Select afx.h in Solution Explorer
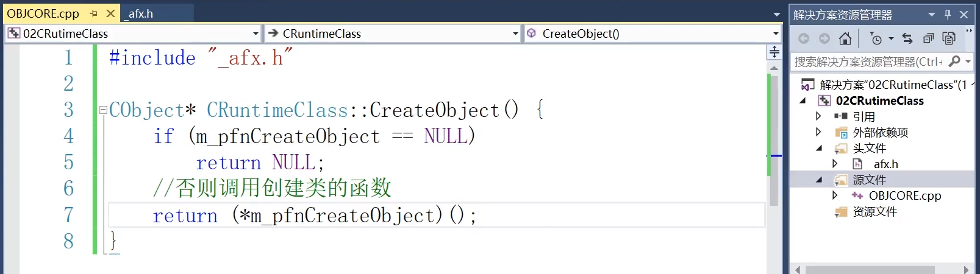980x274 pixels. pos(885,164)
